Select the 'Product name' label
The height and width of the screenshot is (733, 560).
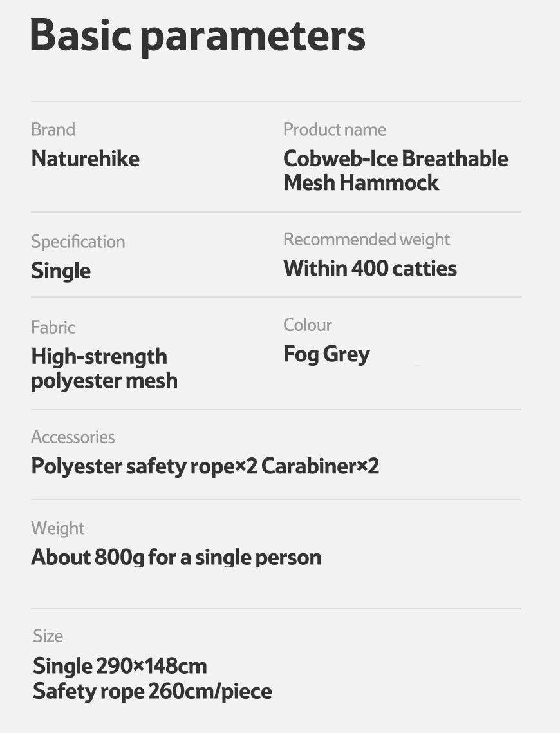click(x=335, y=129)
